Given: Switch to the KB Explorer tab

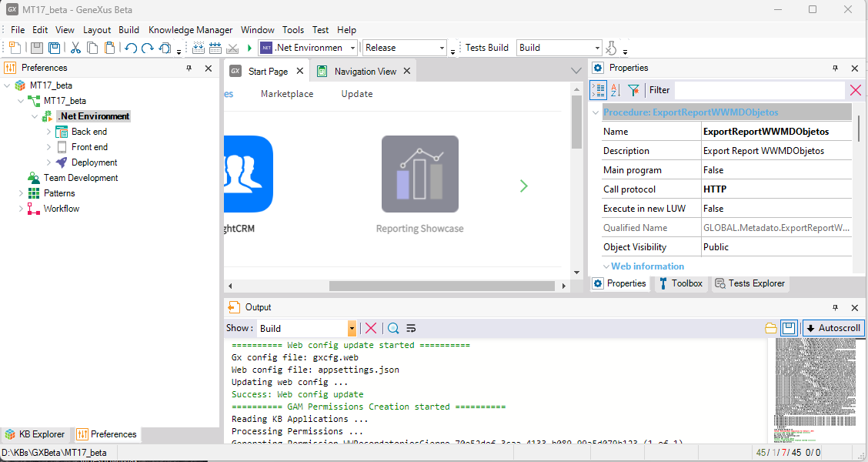Looking at the screenshot, I should (x=35, y=434).
